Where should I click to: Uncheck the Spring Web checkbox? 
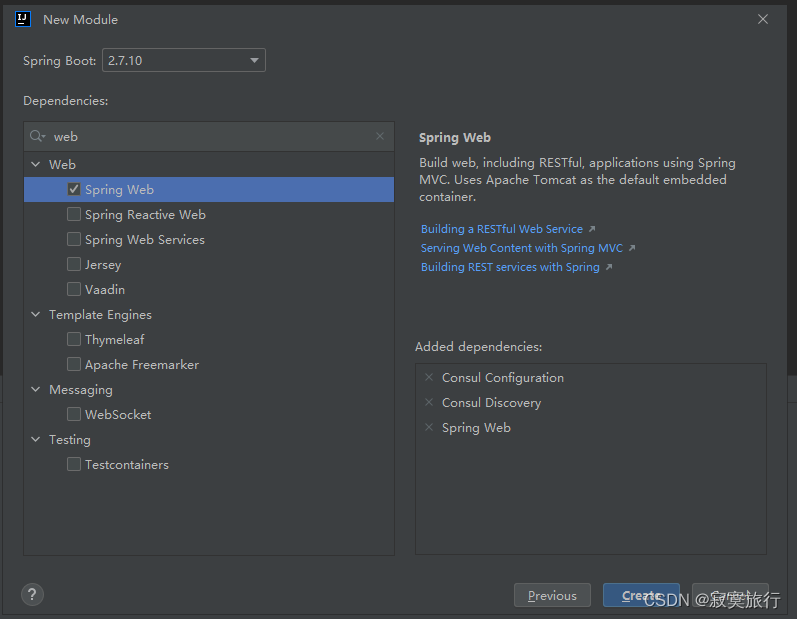[74, 189]
